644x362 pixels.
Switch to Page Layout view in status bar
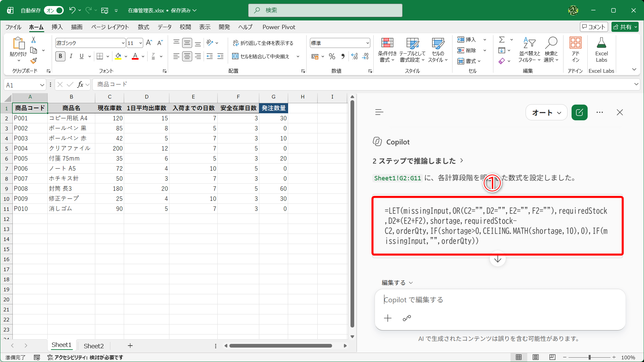(536, 357)
